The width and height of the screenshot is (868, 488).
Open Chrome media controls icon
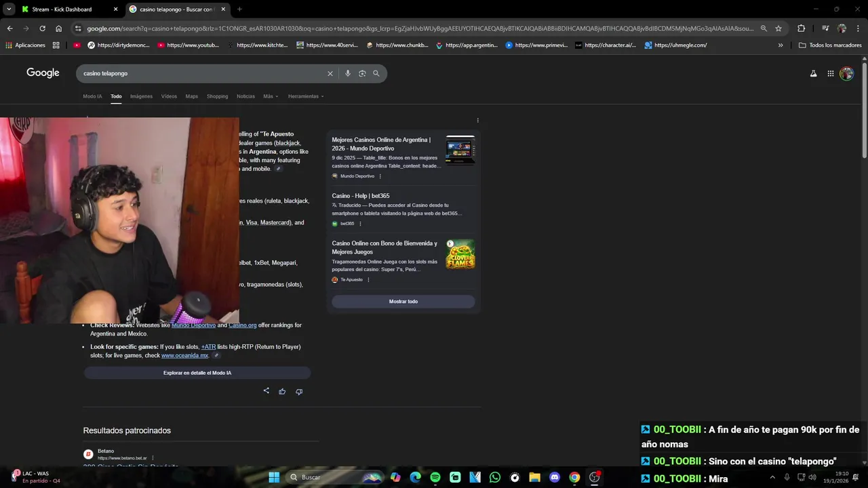[825, 28]
